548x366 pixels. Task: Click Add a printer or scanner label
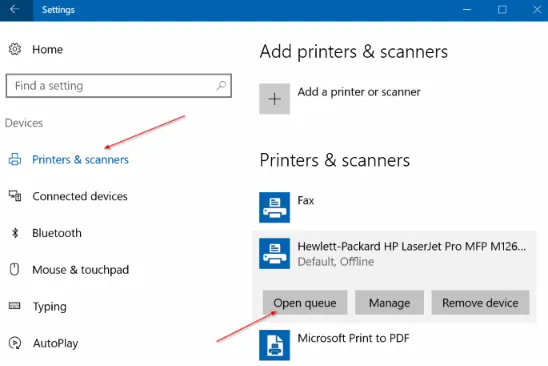pos(359,92)
